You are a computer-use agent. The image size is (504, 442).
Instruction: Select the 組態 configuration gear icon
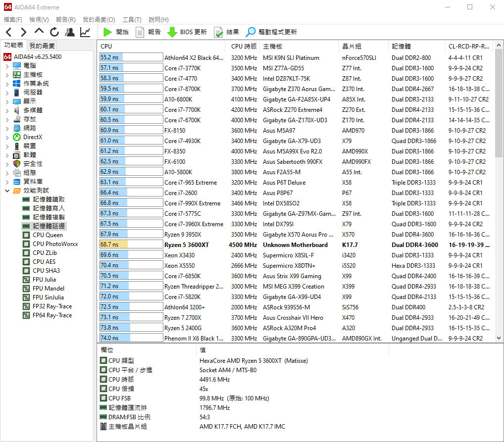pyautogui.click(x=17, y=173)
